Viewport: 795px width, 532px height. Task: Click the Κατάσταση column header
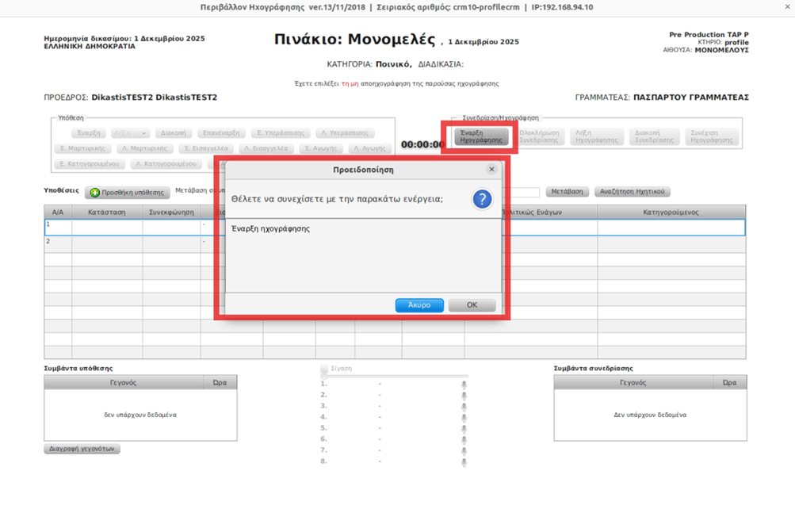(x=107, y=212)
